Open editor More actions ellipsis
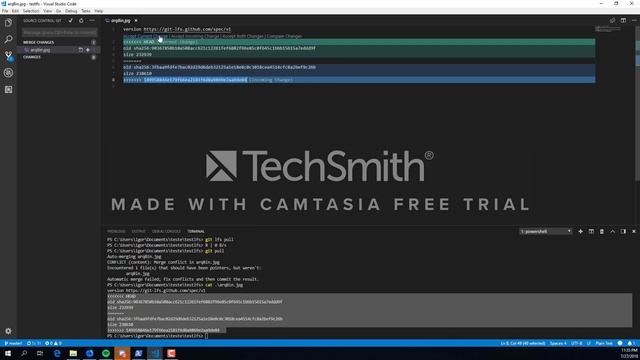640x360 pixels. pos(634,20)
